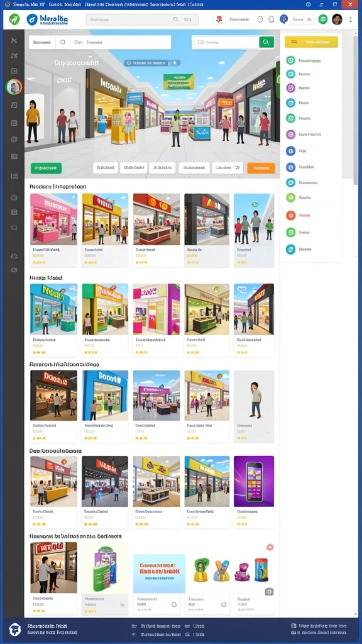
Task: Select the profile avatar in left sidebar
Action: pyautogui.click(x=14, y=87)
